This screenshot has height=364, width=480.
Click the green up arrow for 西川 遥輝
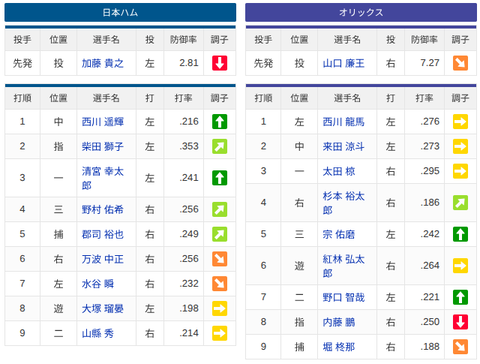220,122
